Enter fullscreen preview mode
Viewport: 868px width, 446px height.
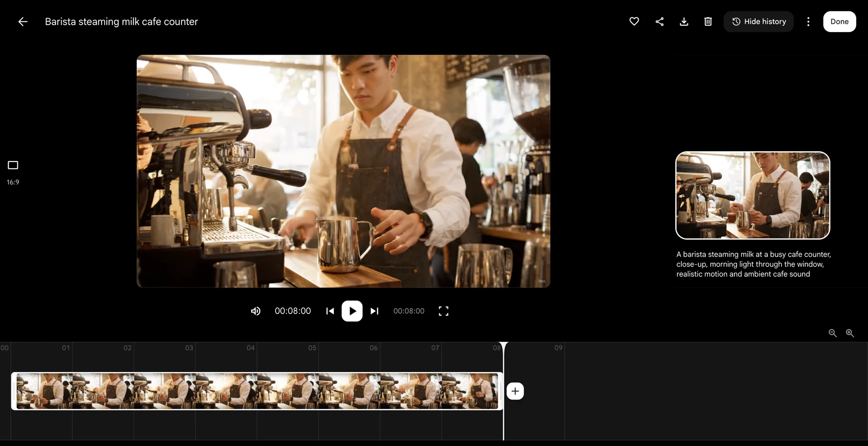click(x=444, y=311)
